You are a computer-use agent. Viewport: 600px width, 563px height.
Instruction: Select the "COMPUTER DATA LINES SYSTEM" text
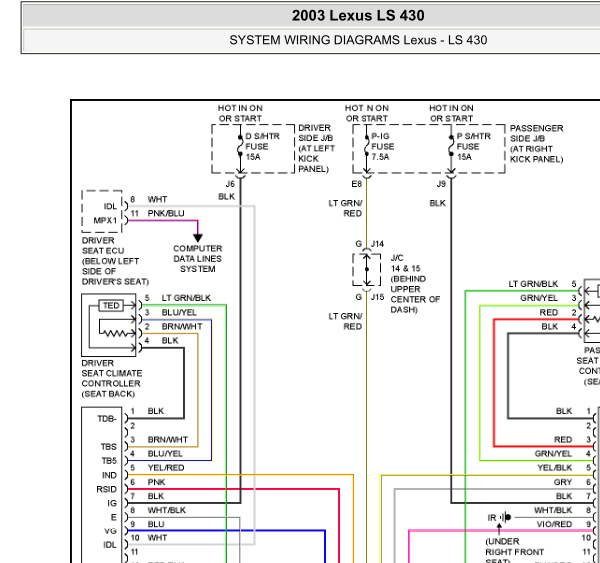point(197,259)
